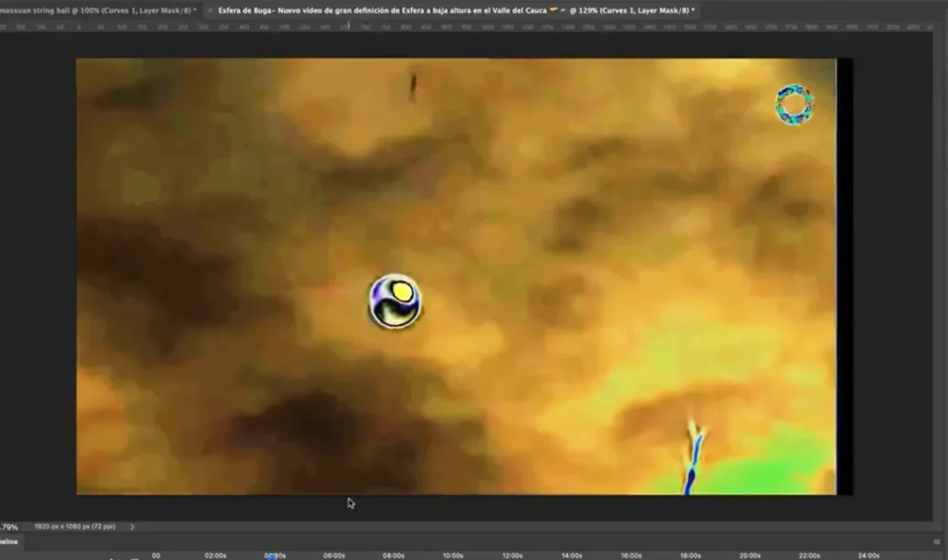Click the metallic sphere in the canvas
The image size is (948, 560).
[395, 301]
